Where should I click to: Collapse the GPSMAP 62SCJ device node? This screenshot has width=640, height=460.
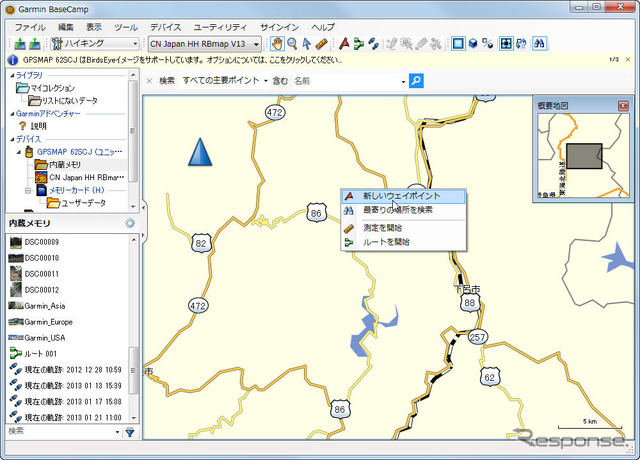[x=19, y=152]
